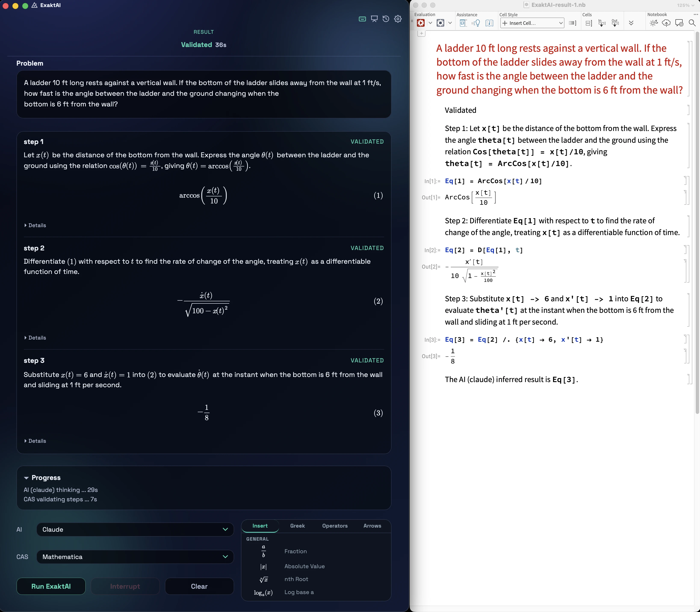Expand step 1 Details
700x612 pixels.
(35, 225)
